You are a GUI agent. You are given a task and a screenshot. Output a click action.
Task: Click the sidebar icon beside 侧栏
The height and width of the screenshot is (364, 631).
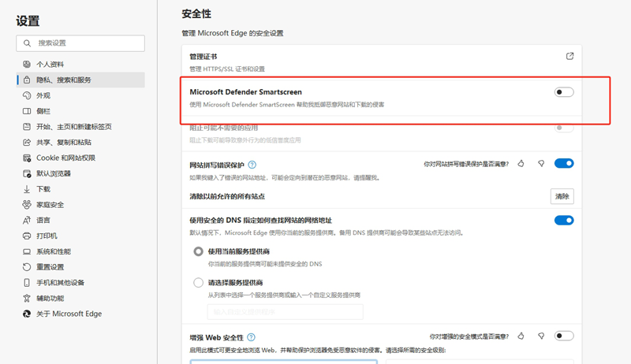(x=27, y=111)
